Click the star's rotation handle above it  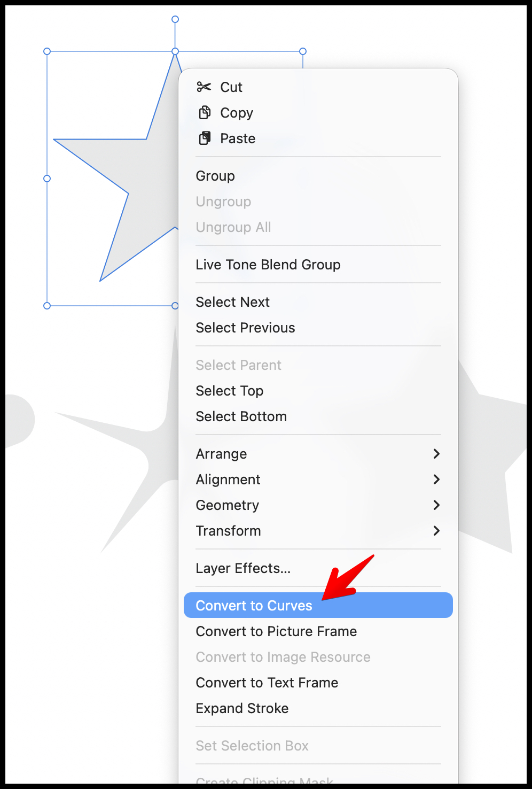coord(175,19)
